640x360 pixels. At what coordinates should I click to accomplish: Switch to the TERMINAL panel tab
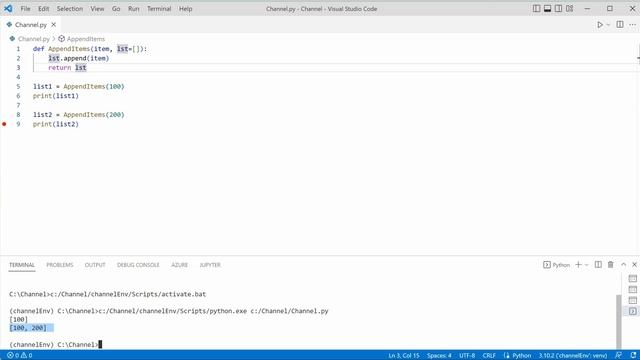[22, 265]
